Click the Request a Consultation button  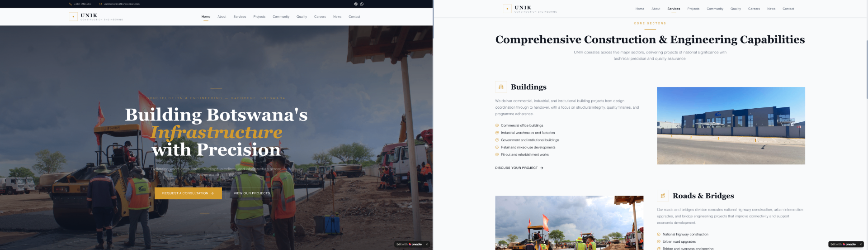[x=188, y=193]
